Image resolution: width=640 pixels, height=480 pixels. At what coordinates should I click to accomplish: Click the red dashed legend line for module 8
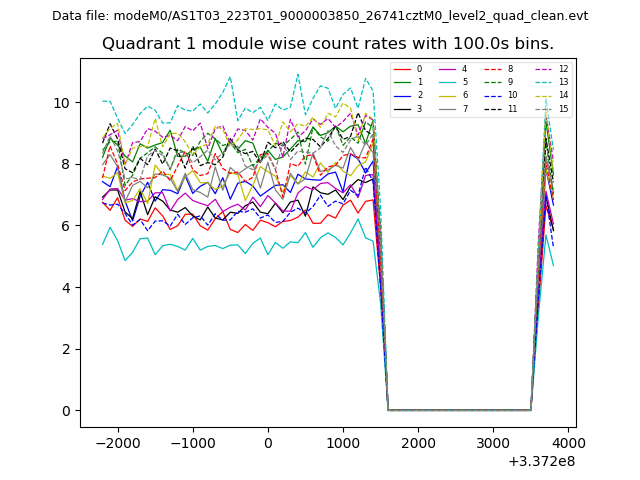(x=491, y=69)
